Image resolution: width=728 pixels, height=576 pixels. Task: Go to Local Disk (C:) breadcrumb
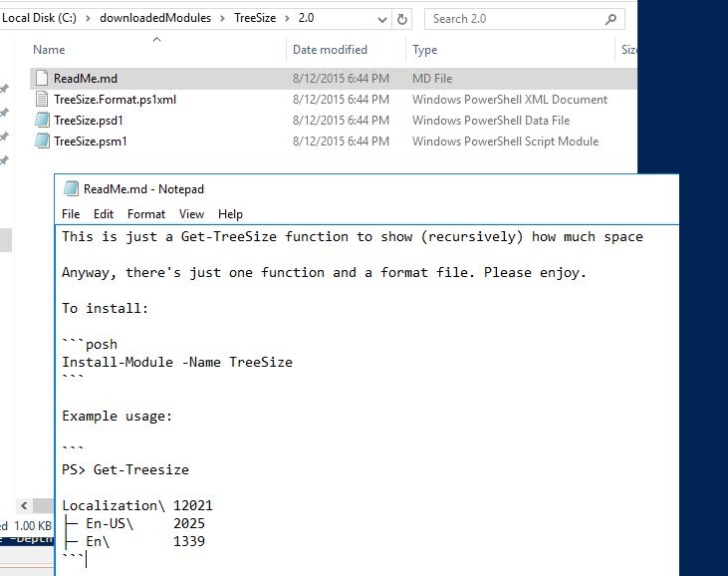39,18
